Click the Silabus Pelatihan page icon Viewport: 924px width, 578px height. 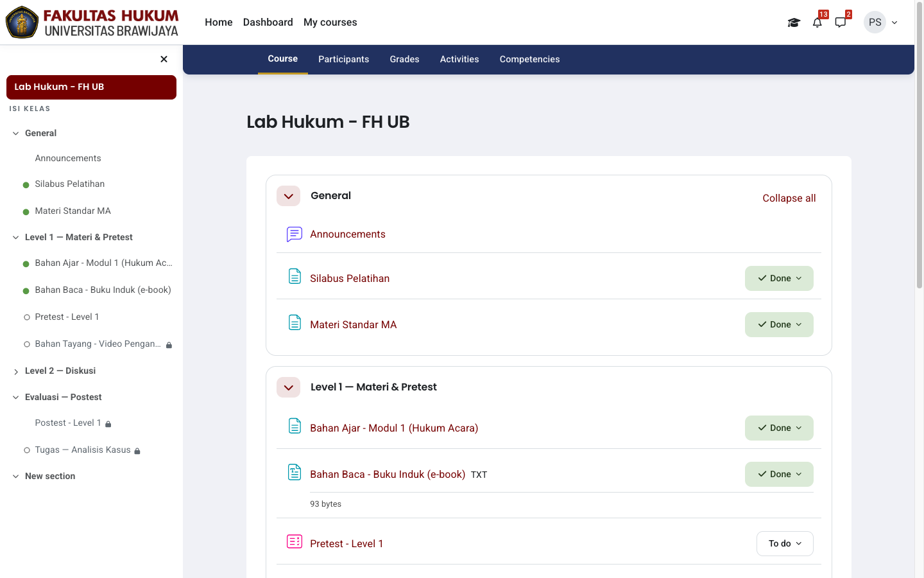click(294, 277)
